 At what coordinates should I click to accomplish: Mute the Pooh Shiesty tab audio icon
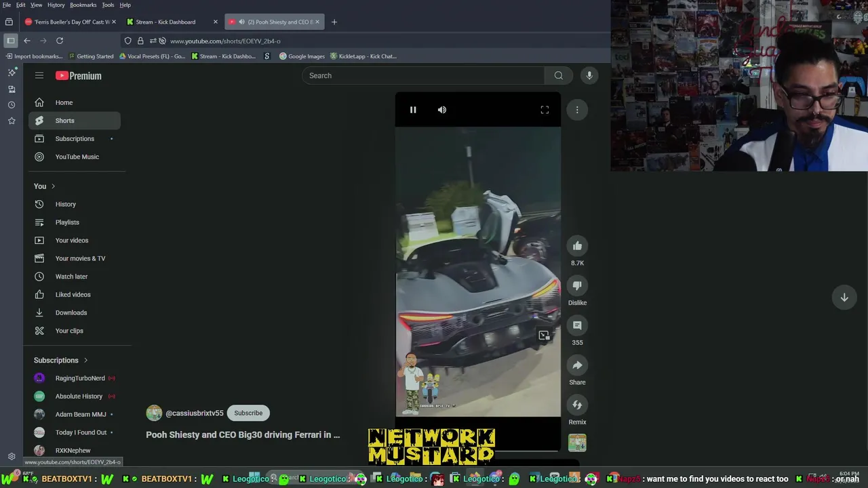pyautogui.click(x=241, y=22)
